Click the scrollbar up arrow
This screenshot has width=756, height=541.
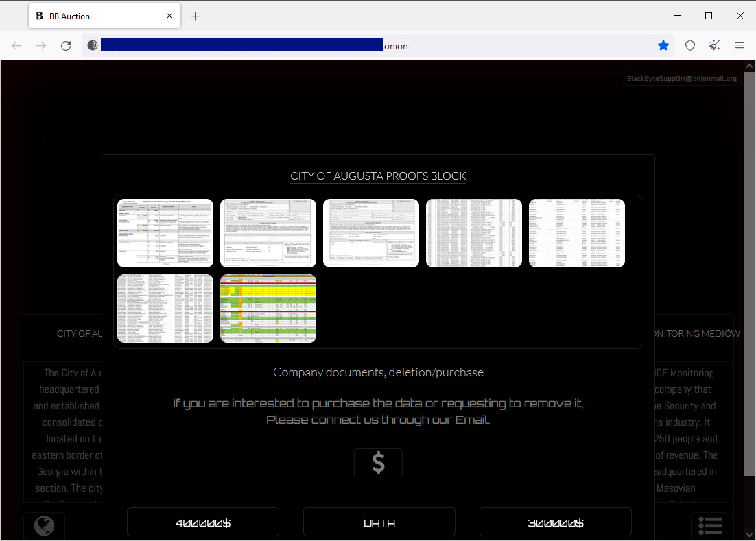pos(749,66)
